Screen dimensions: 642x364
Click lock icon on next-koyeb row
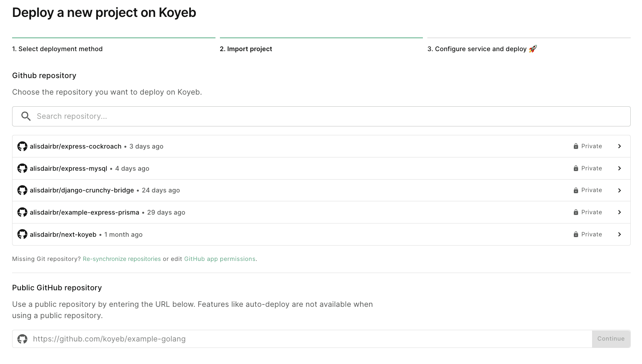click(576, 234)
